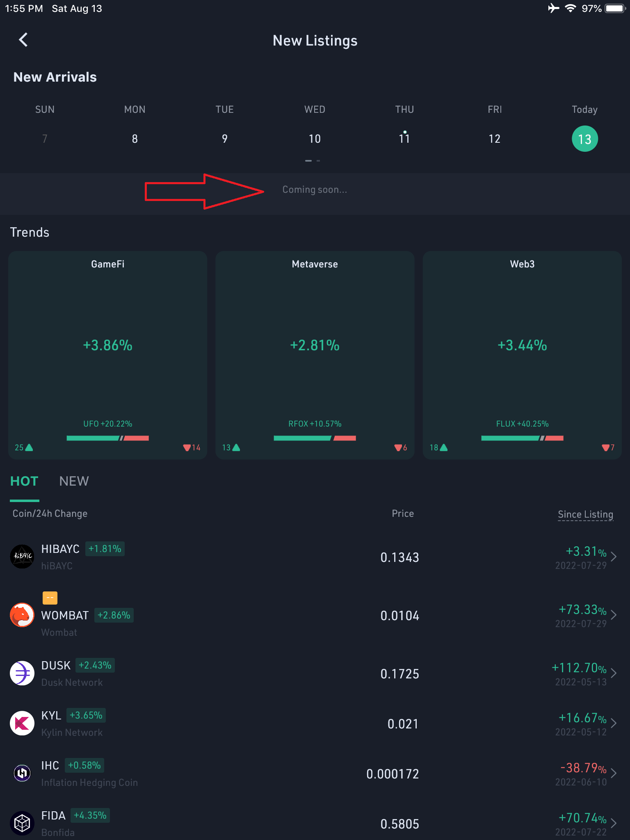The height and width of the screenshot is (840, 630).
Task: Select Today the 13th
Action: point(585,139)
